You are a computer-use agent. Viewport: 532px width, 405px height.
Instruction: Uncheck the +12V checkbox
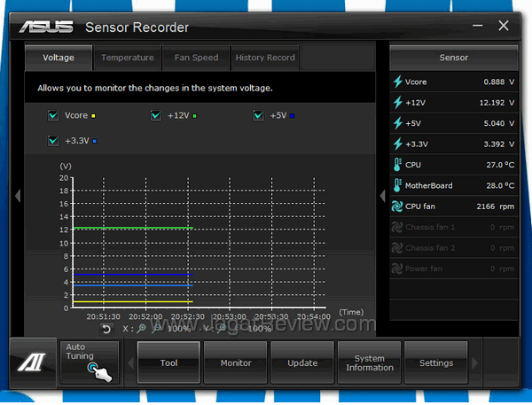[x=156, y=115]
